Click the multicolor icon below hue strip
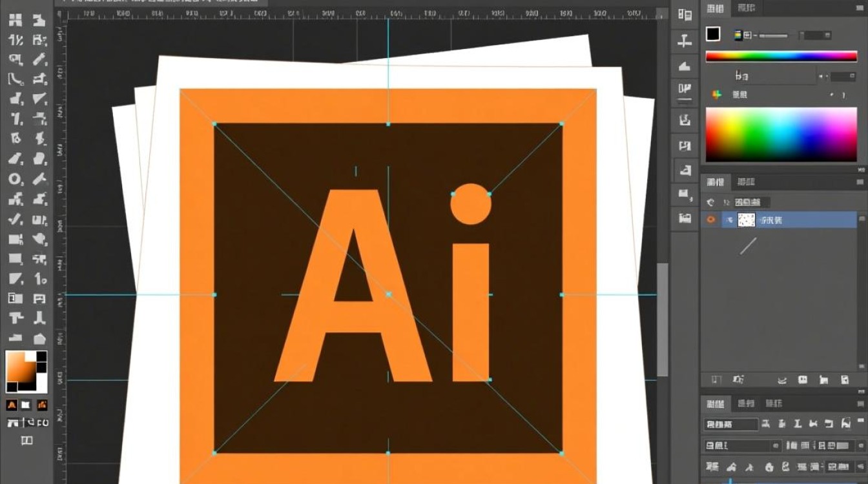The height and width of the screenshot is (484, 868). click(x=716, y=95)
